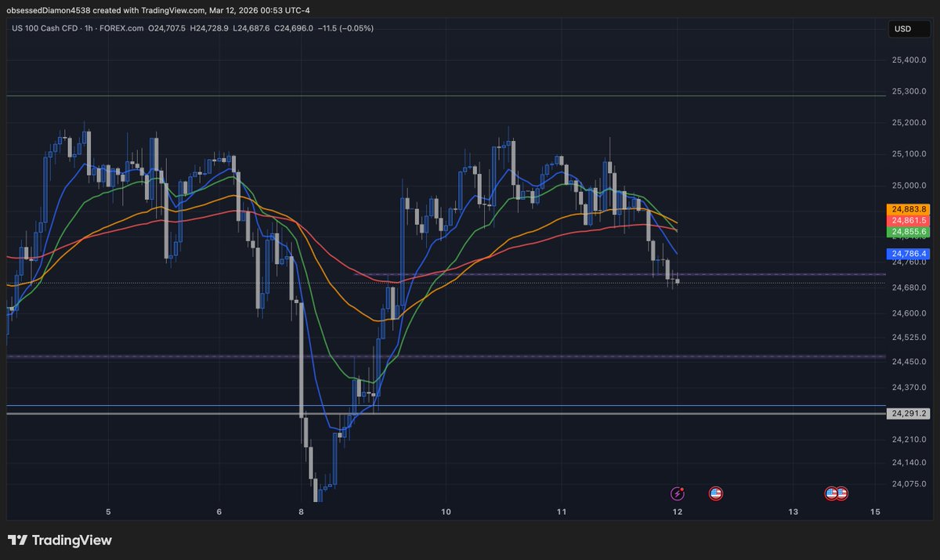Image resolution: width=940 pixels, height=560 pixels.
Task: Click the 25,400.0 price axis label
Action: [909, 60]
